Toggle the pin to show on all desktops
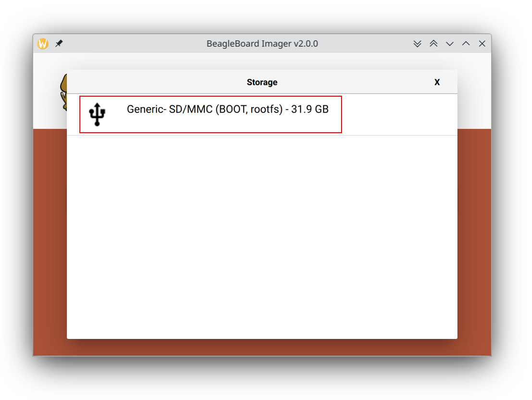The image size is (532, 400). point(59,44)
